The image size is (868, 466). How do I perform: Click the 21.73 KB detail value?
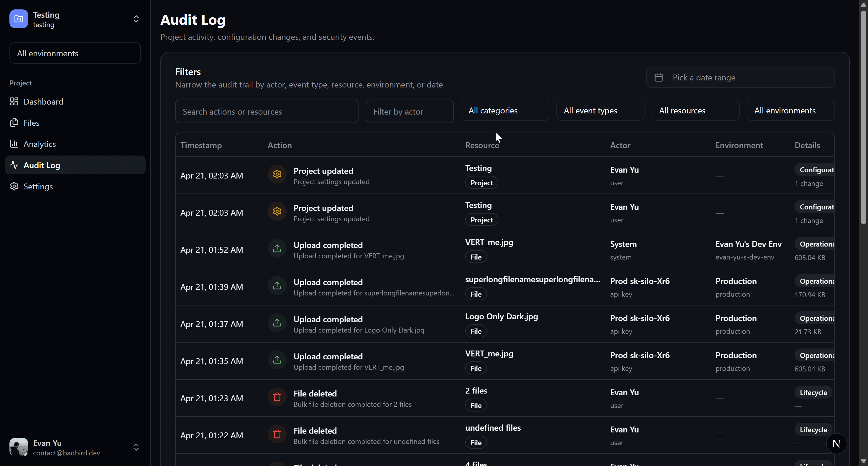pos(808,331)
